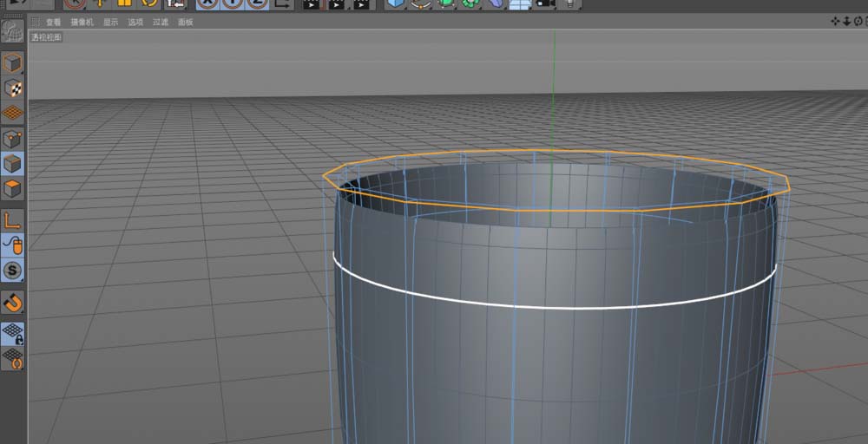Open the 显示 (Display) viewport menu
Image resolution: width=868 pixels, height=444 pixels.
(110, 22)
